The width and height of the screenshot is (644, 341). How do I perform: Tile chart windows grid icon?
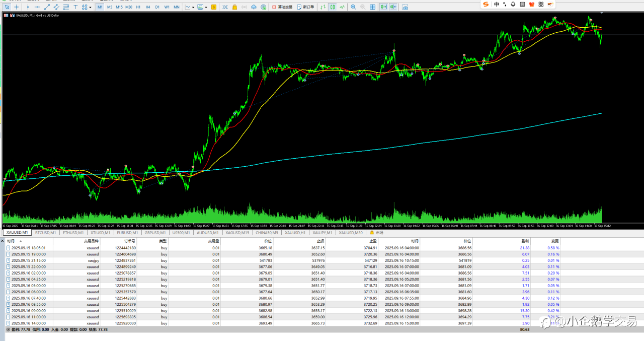pyautogui.click(x=372, y=7)
